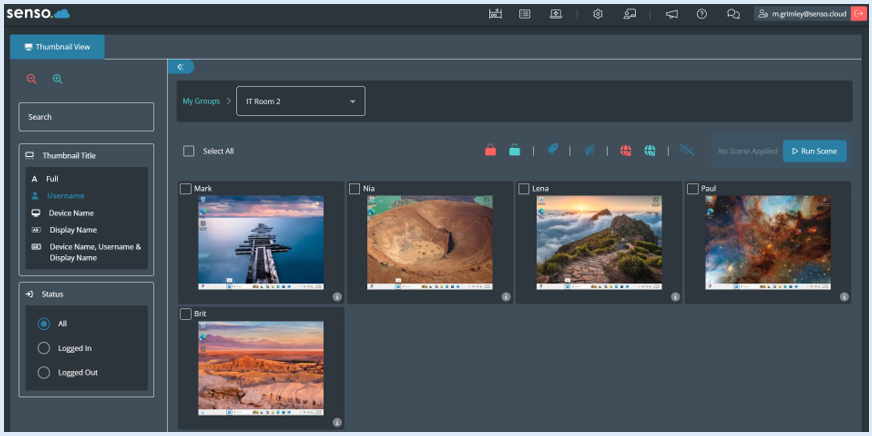Zoom out thumbnails with red magnifier
This screenshot has height=436, width=872.
(x=31, y=79)
